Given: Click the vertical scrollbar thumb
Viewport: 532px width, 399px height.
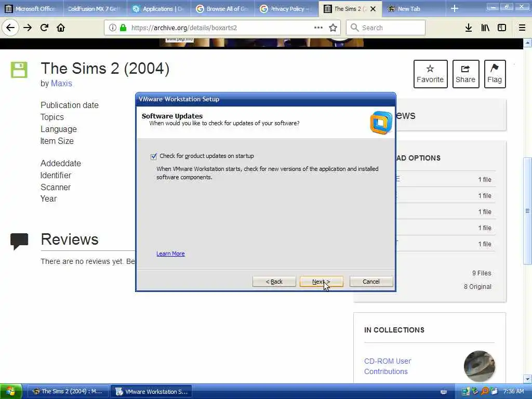Looking at the screenshot, I should tap(527, 211).
